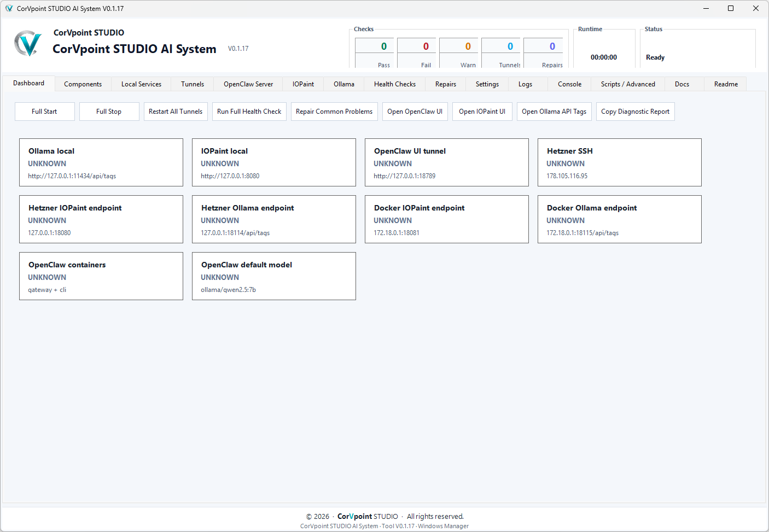Viewport: 769px width, 532px height.
Task: Open the Local Services tab
Action: (x=141, y=84)
